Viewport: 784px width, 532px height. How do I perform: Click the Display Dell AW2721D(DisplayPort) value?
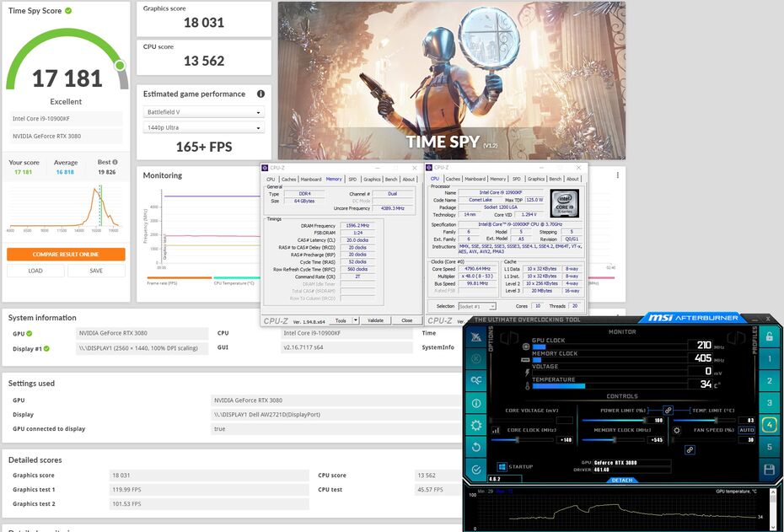(x=267, y=415)
